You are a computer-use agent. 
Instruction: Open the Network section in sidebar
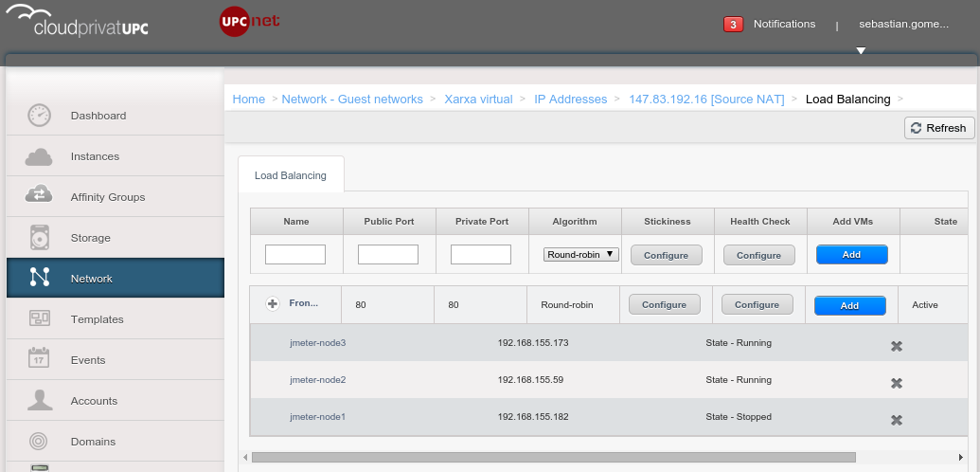[x=114, y=279]
